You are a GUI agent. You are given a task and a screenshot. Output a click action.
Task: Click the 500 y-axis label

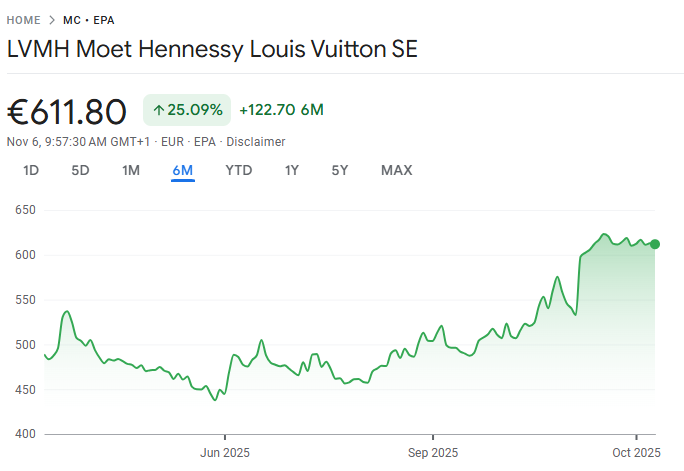[x=25, y=345]
